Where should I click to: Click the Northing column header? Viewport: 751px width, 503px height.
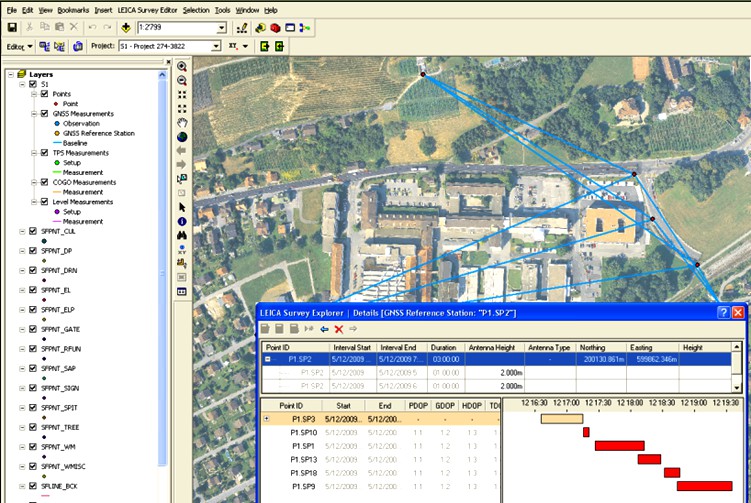click(601, 347)
